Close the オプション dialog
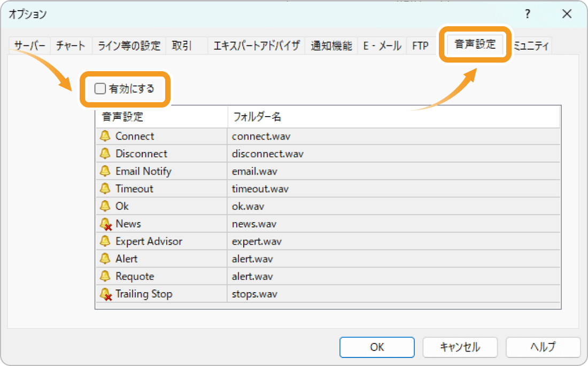This screenshot has height=366, width=588. 567,14
